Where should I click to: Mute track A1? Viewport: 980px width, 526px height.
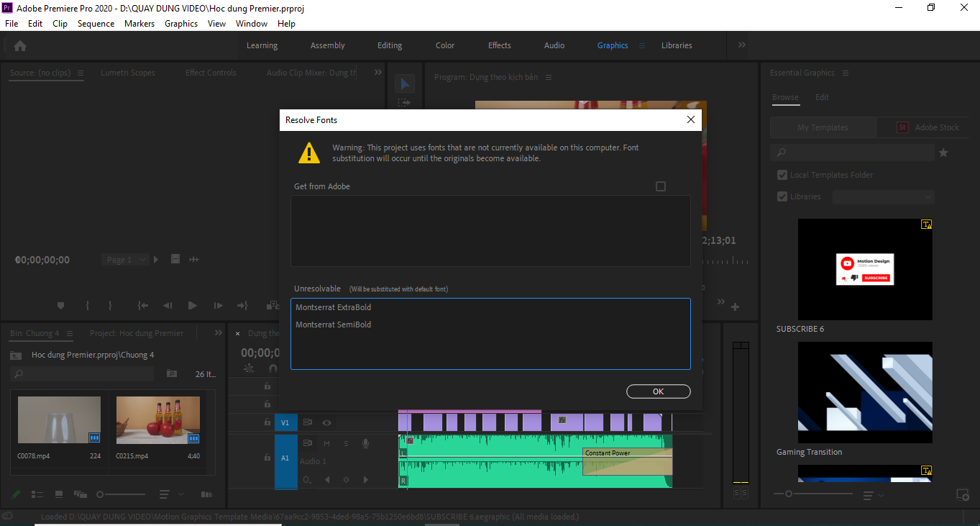pos(326,443)
